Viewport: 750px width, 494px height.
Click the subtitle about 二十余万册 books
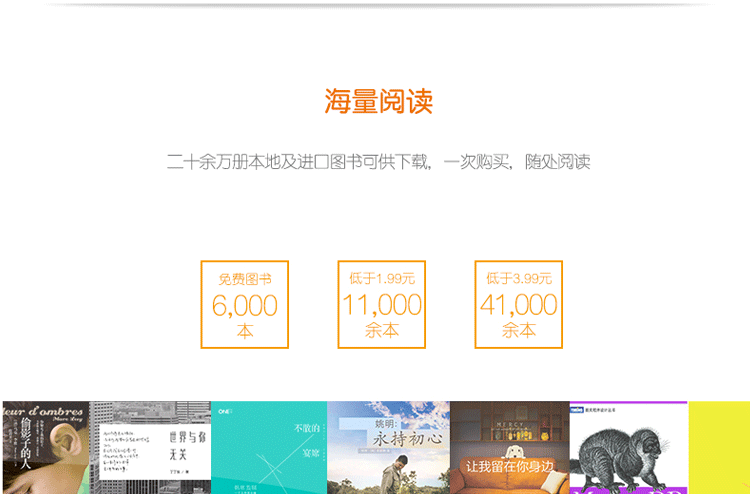378,161
